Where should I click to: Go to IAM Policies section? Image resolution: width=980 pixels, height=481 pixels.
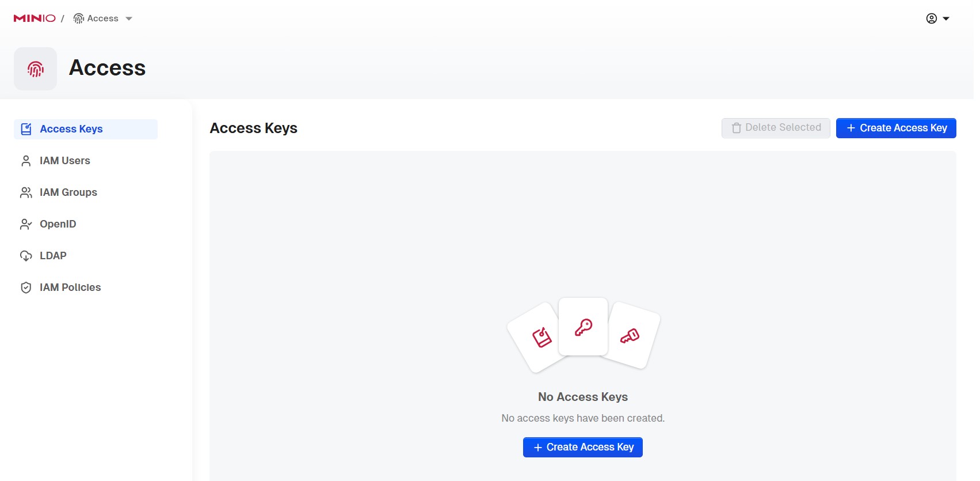(70, 287)
